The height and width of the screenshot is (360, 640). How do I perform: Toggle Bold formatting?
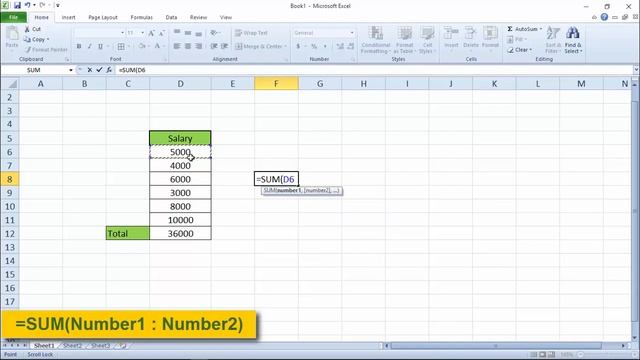tap(79, 47)
